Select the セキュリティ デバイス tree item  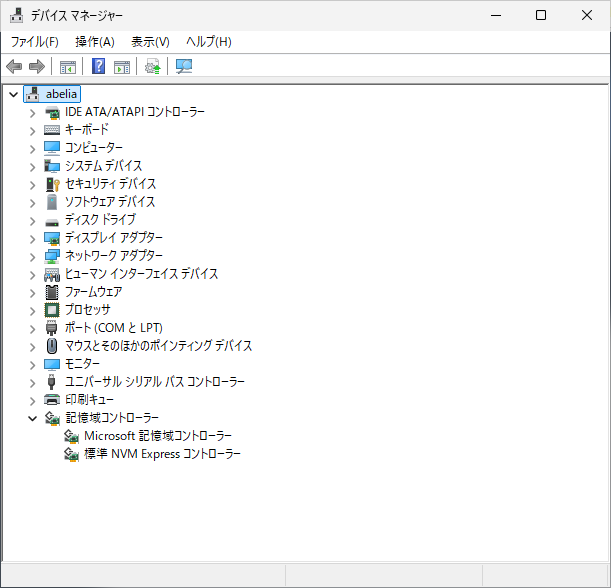[110, 184]
